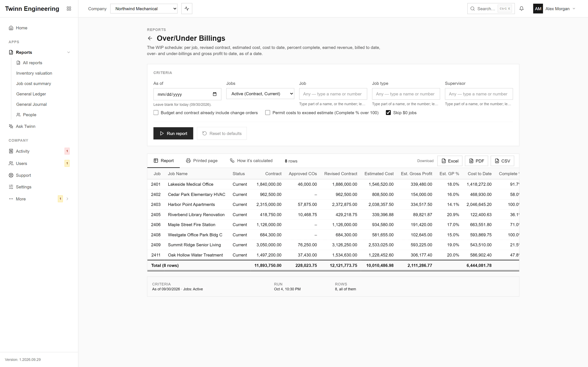Open the notifications bell
Image resolution: width=588 pixels, height=367 pixels.
pos(521,9)
